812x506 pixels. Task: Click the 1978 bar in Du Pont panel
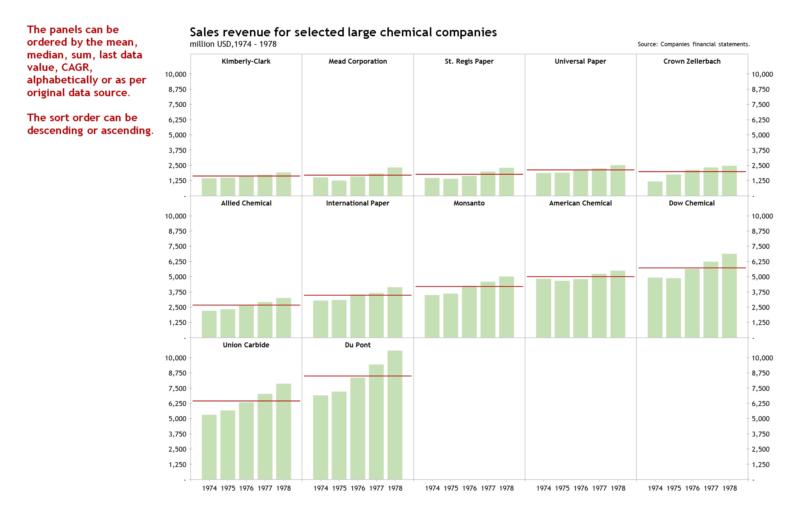click(395, 415)
